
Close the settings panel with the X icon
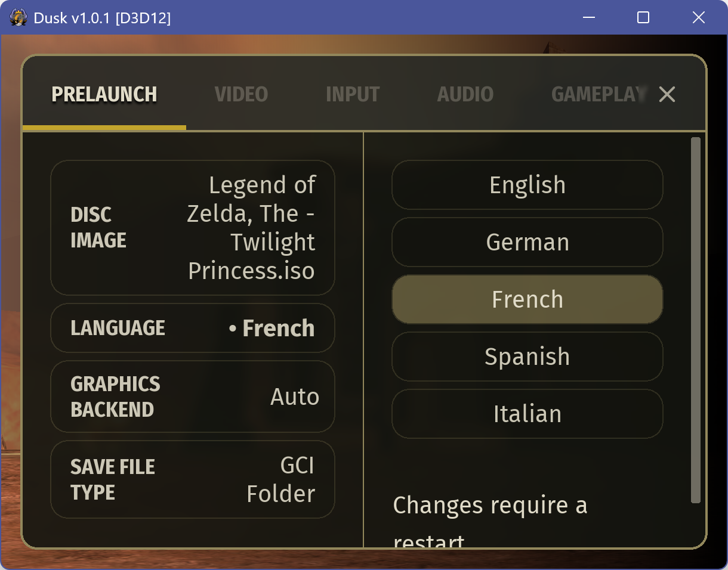point(667,94)
